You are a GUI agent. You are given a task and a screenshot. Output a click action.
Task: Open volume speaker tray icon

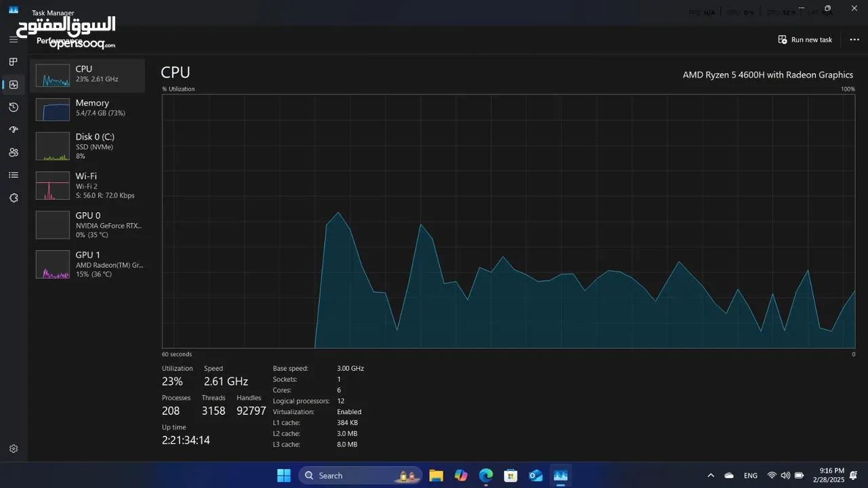pos(785,476)
